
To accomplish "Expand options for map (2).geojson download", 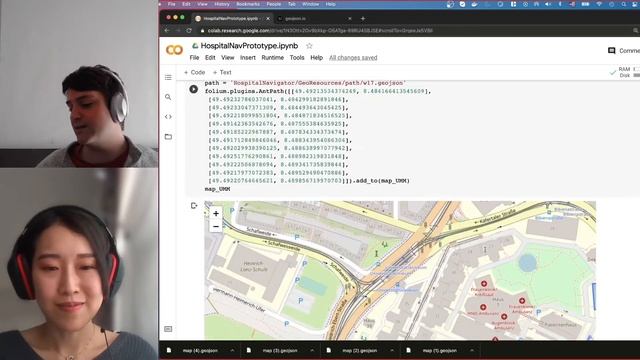I will tap(392, 350).
